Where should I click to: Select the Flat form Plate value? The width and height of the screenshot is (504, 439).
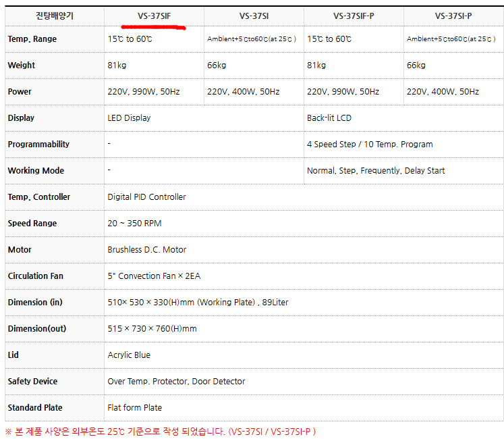click(135, 408)
